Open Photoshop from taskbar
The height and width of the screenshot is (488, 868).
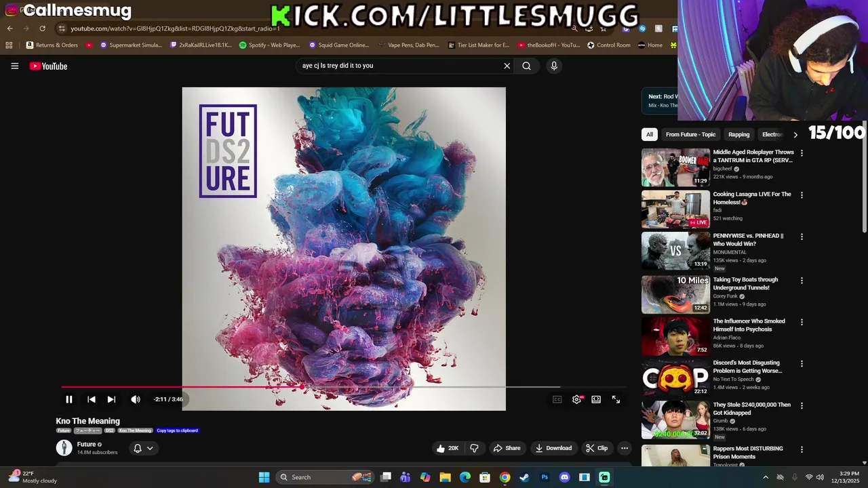[545, 477]
